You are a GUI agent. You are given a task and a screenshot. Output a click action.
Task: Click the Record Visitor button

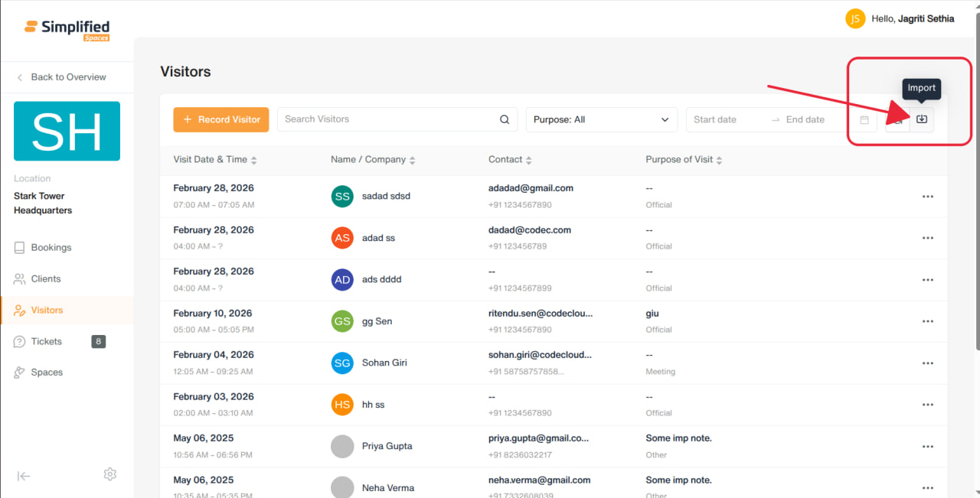coord(221,119)
